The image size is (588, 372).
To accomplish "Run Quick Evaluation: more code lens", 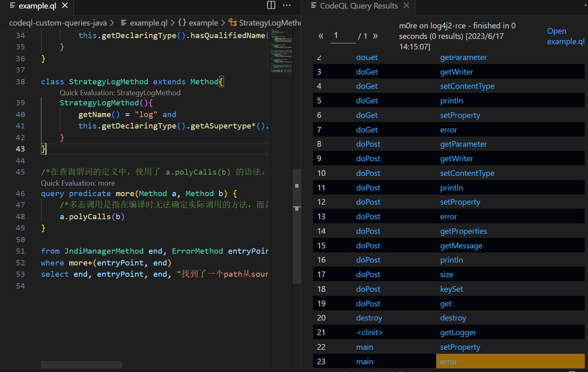I will coord(78,183).
